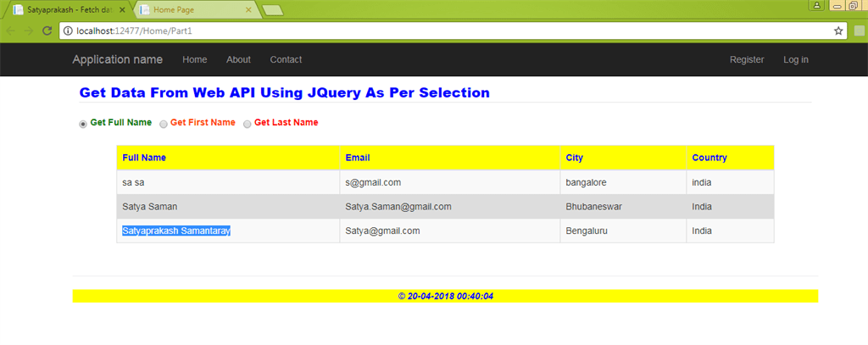The image size is (868, 345).
Task: Click the Country column header
Action: [x=730, y=158]
